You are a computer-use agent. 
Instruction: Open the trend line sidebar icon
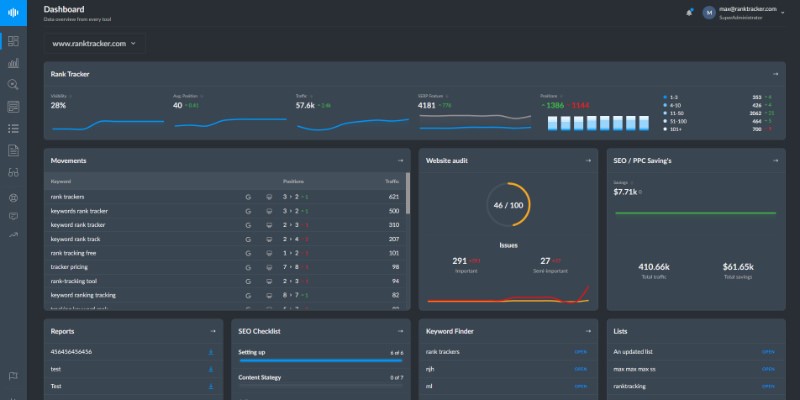click(13, 235)
